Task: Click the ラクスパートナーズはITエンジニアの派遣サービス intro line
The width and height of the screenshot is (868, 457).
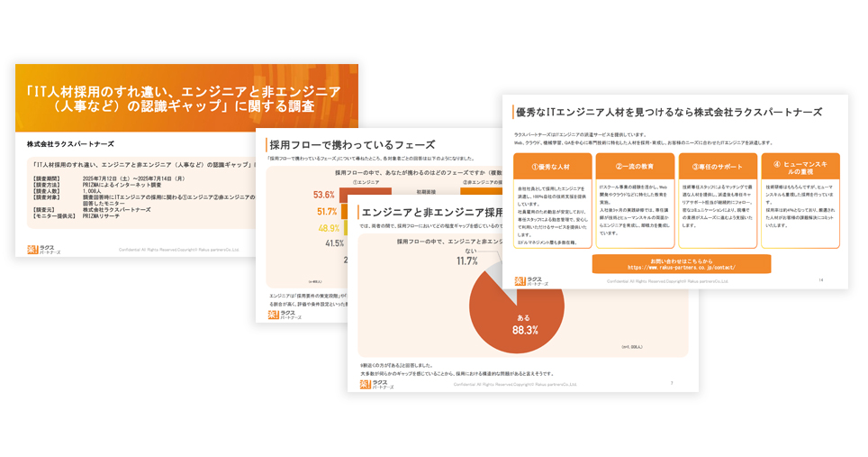Action: [580, 134]
